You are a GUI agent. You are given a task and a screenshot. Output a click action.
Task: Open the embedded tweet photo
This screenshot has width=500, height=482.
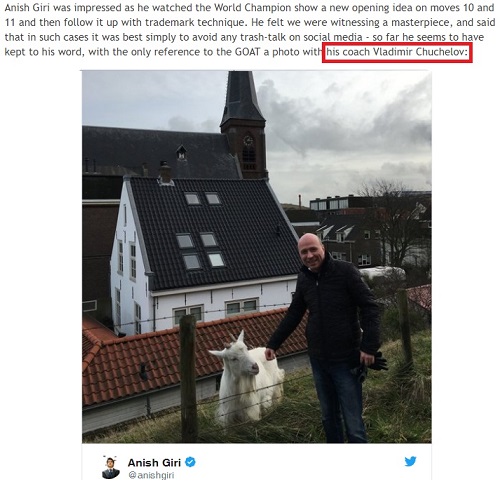click(x=257, y=257)
